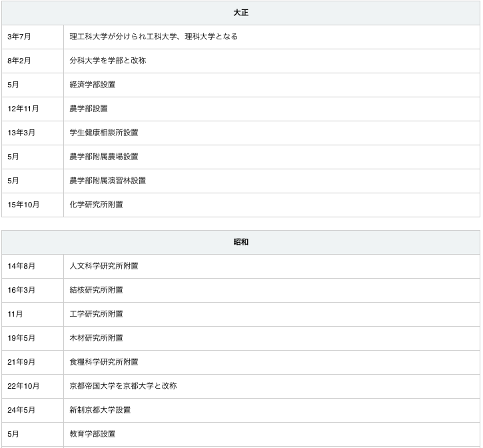
Task: Select the 人文科学研究所附置 entry
Action: (x=272, y=266)
